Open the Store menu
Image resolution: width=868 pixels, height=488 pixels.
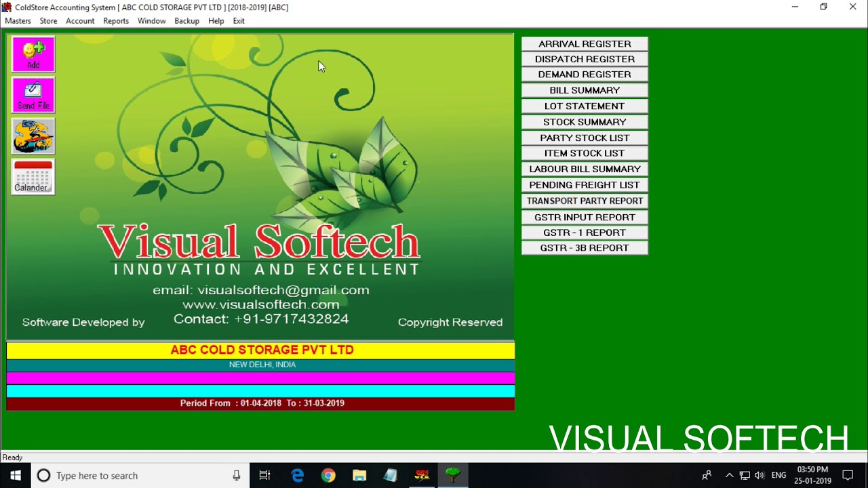click(x=48, y=21)
